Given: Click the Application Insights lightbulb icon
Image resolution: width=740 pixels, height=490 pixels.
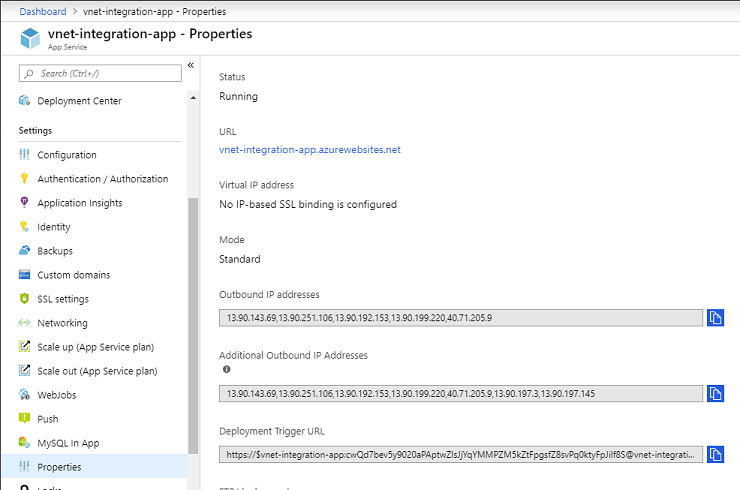Looking at the screenshot, I should coord(24,203).
